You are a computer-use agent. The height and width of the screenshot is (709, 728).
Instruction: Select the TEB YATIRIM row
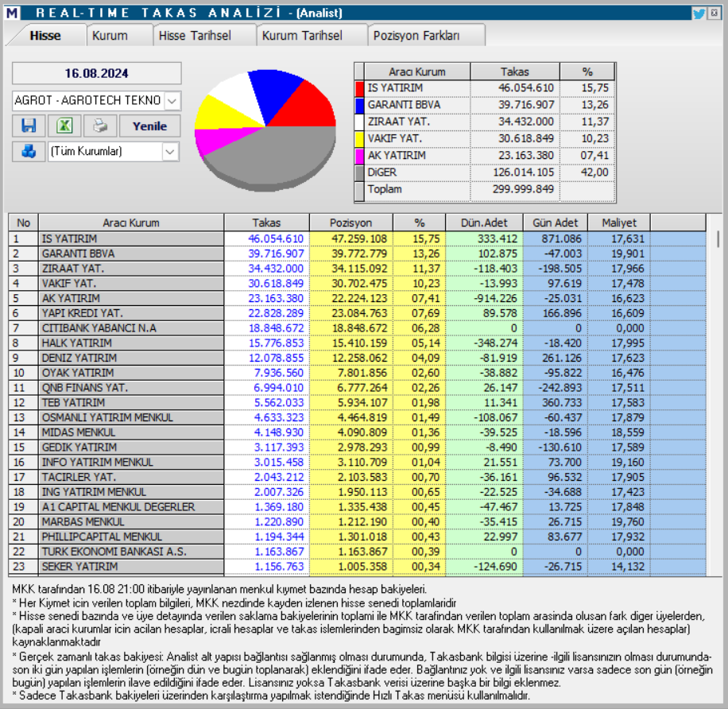coord(358,402)
